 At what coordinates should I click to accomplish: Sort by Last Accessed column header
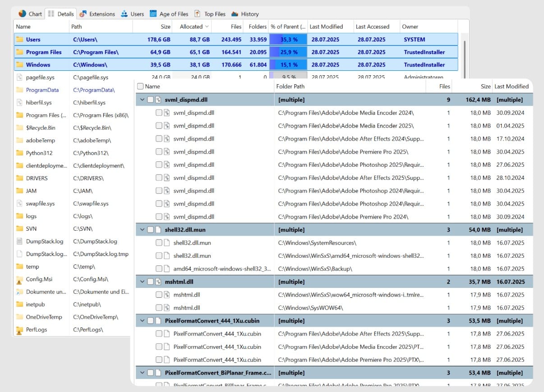pyautogui.click(x=376, y=27)
